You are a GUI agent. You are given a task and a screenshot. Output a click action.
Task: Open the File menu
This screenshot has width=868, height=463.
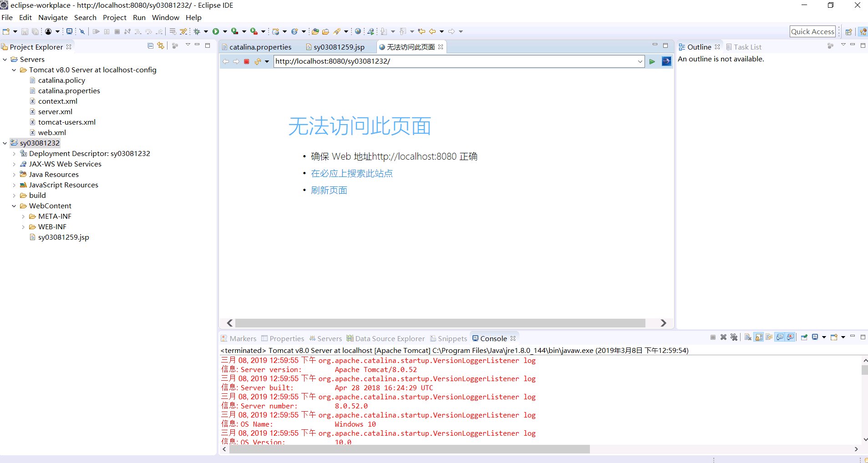[x=7, y=18]
